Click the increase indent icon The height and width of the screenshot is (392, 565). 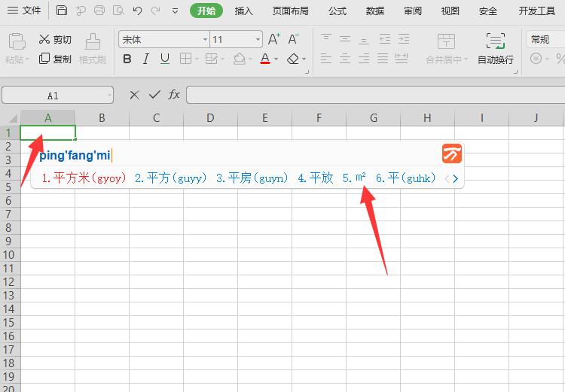click(x=404, y=39)
